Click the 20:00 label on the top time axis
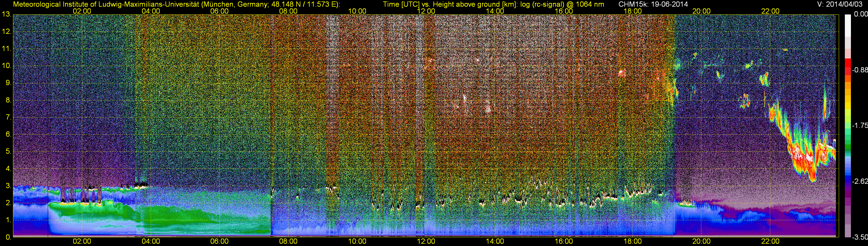The height and width of the screenshot is (246, 868). point(701,11)
